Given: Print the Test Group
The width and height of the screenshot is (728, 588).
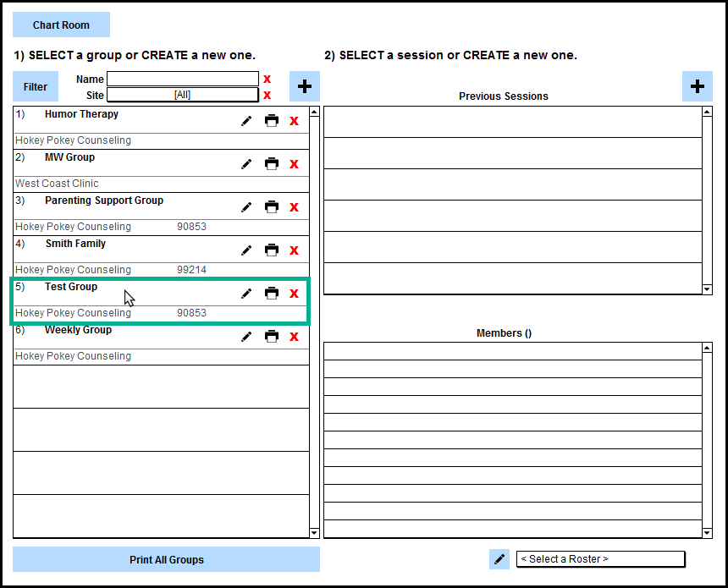Looking at the screenshot, I should click(x=272, y=294).
